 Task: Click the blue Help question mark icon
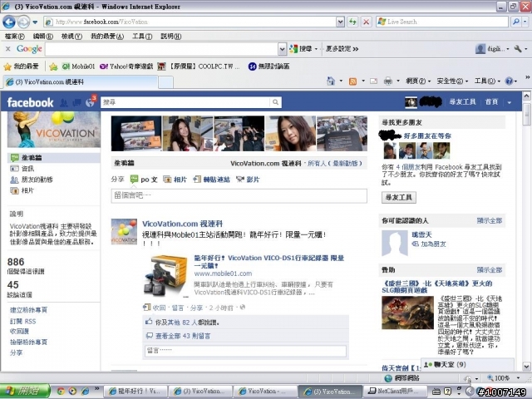[x=509, y=81]
